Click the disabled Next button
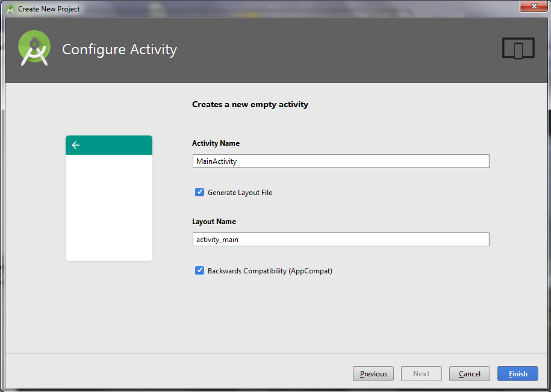 tap(422, 374)
